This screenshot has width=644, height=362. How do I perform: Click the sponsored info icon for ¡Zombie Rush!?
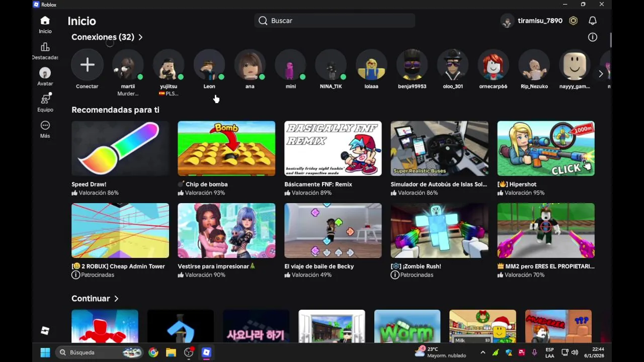point(395,275)
